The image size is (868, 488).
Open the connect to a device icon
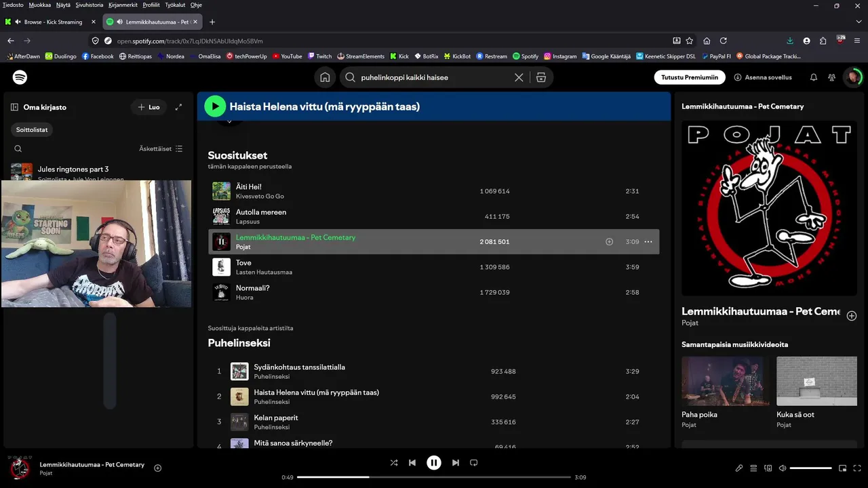click(768, 468)
